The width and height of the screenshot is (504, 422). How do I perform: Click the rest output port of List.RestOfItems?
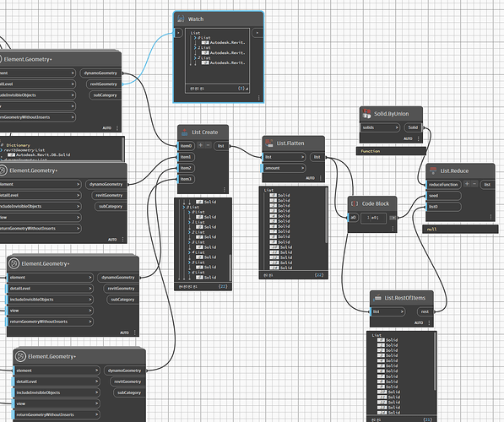pyautogui.click(x=425, y=311)
